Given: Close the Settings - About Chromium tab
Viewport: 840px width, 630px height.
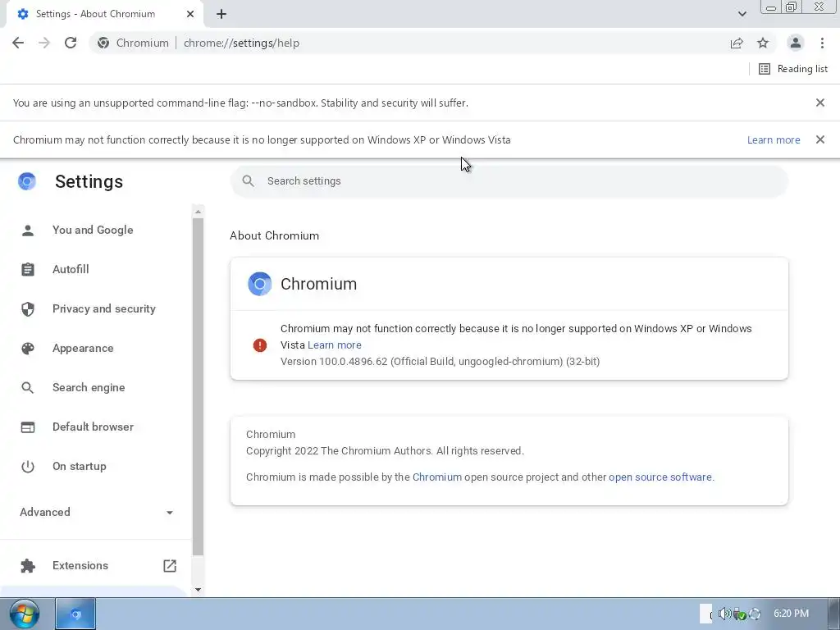Looking at the screenshot, I should [x=190, y=14].
